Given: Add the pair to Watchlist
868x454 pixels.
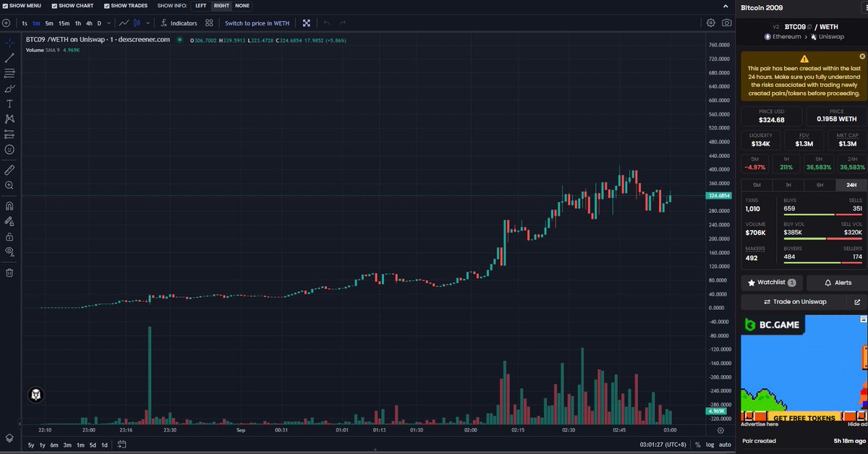Looking at the screenshot, I should point(771,282).
